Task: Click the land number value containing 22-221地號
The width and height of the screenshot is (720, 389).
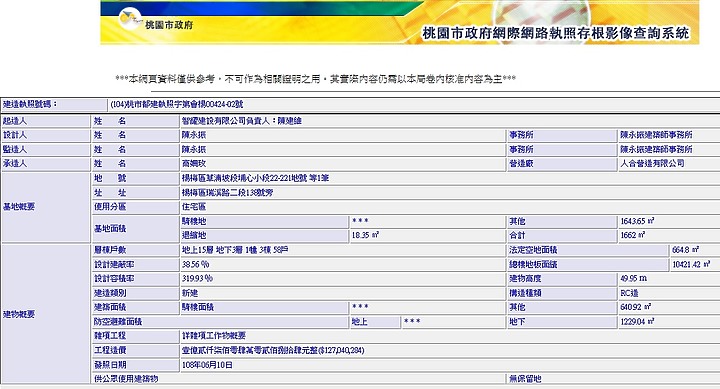Action: (x=255, y=179)
